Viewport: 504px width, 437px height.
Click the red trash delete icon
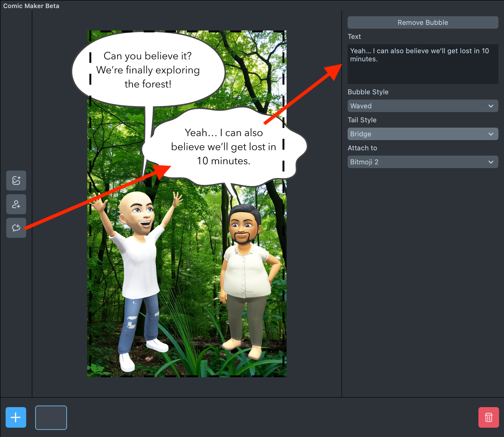click(488, 417)
